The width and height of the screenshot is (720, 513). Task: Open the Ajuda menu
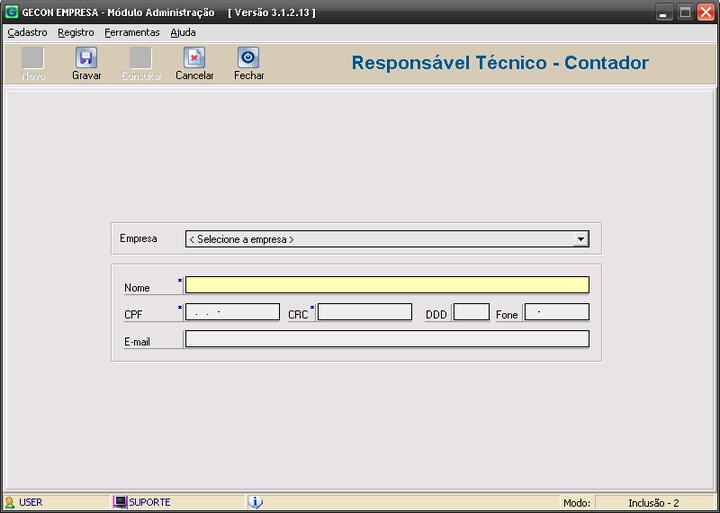point(183,32)
